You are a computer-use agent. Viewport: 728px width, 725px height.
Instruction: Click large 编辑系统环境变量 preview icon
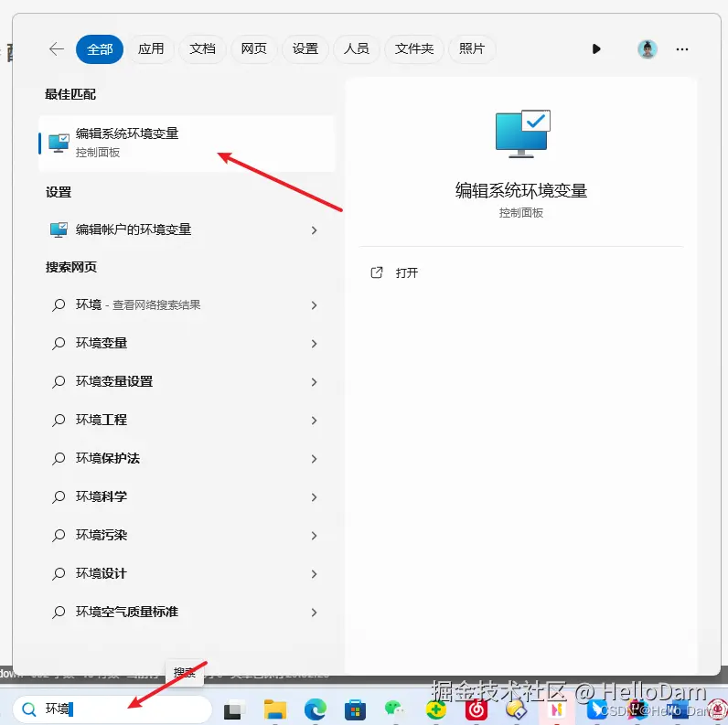tap(522, 134)
